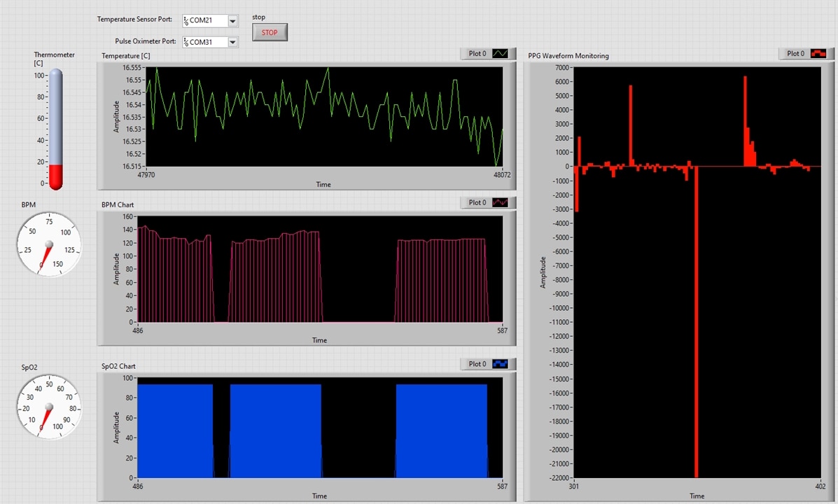Click the I/O glyph beside COM21

[x=186, y=20]
